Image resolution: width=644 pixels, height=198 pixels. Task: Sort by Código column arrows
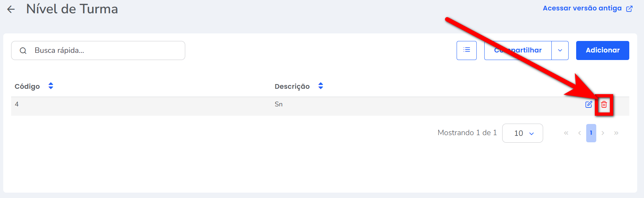pyautogui.click(x=51, y=86)
